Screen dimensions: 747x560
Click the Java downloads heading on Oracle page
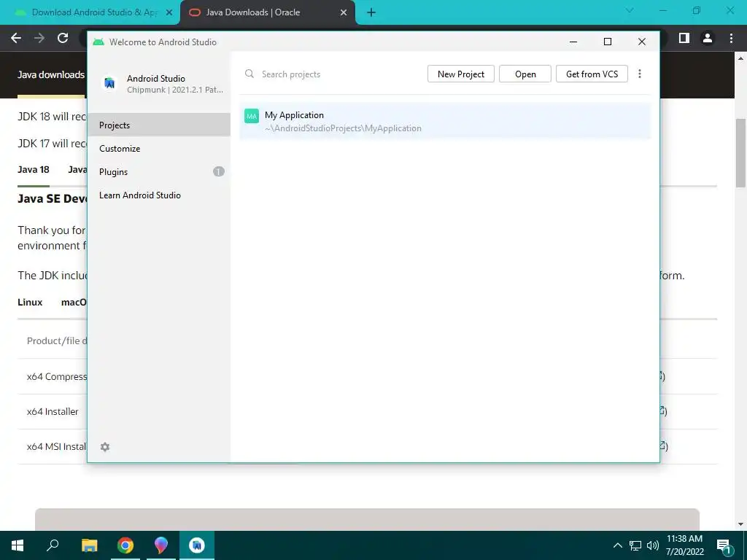pyautogui.click(x=51, y=75)
